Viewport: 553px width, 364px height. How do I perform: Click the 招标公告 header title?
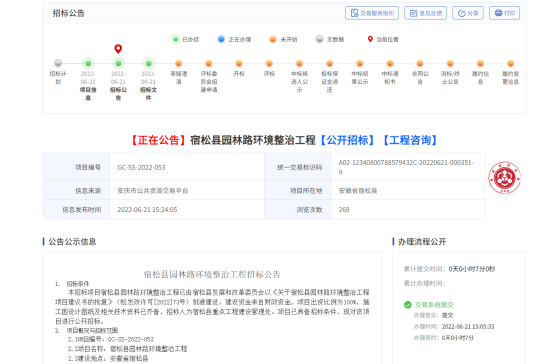[x=69, y=13]
